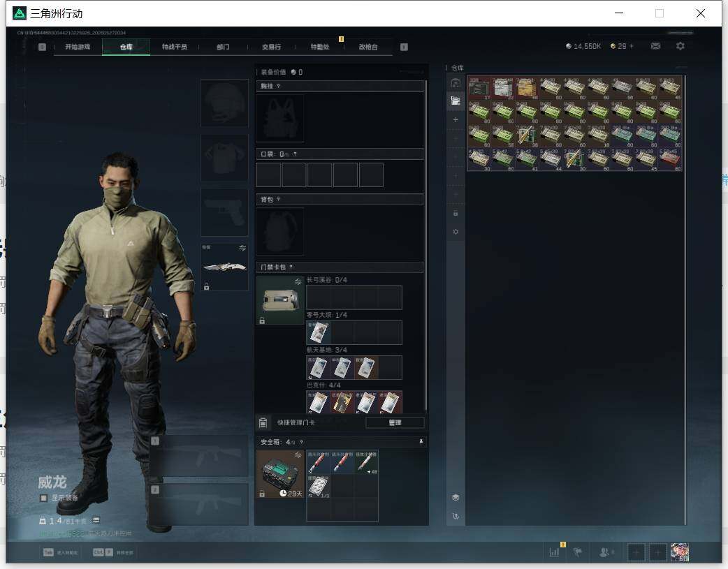
Task: Click the empty secondary weapon slot 2
Action: point(200,505)
